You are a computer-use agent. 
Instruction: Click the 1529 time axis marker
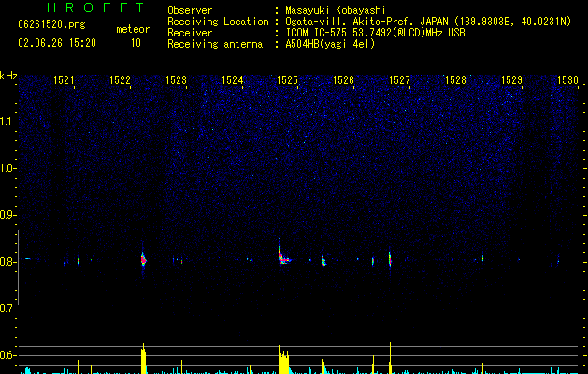[x=511, y=80]
